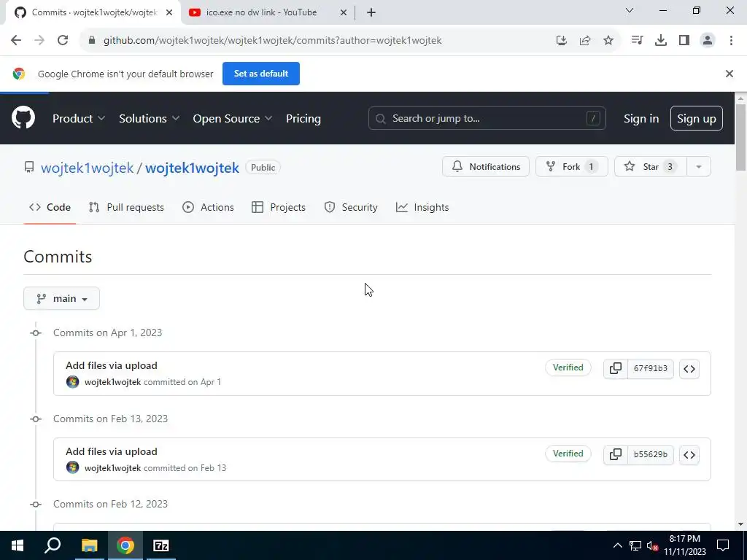
Task: Open Windows Start menu
Action: point(18,545)
